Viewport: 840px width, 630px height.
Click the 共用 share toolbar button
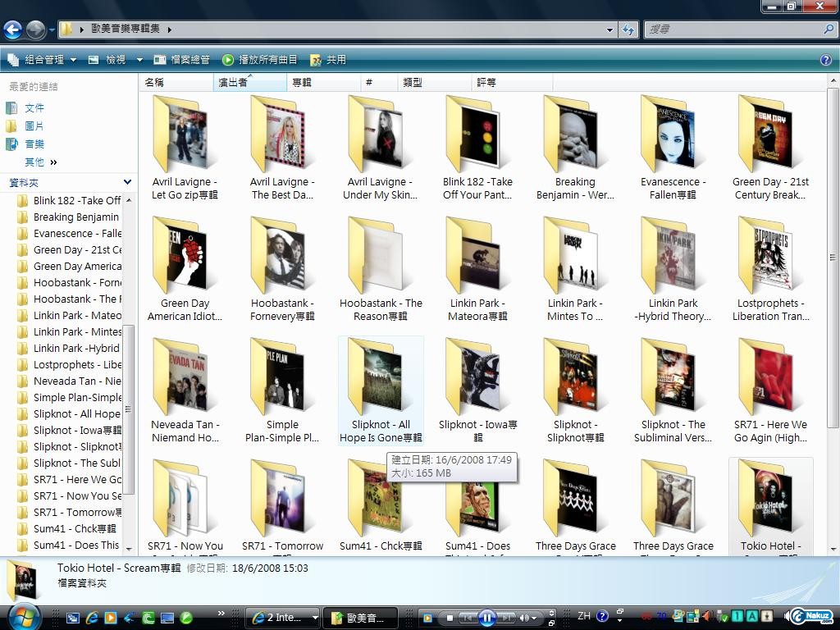(x=328, y=60)
